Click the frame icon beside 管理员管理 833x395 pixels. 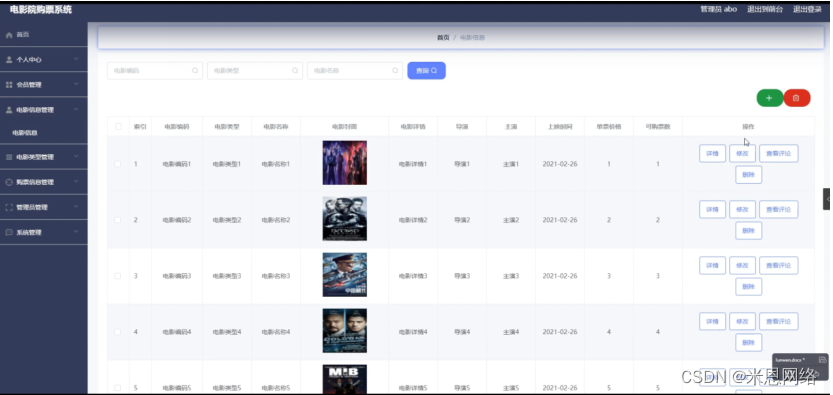(8, 208)
